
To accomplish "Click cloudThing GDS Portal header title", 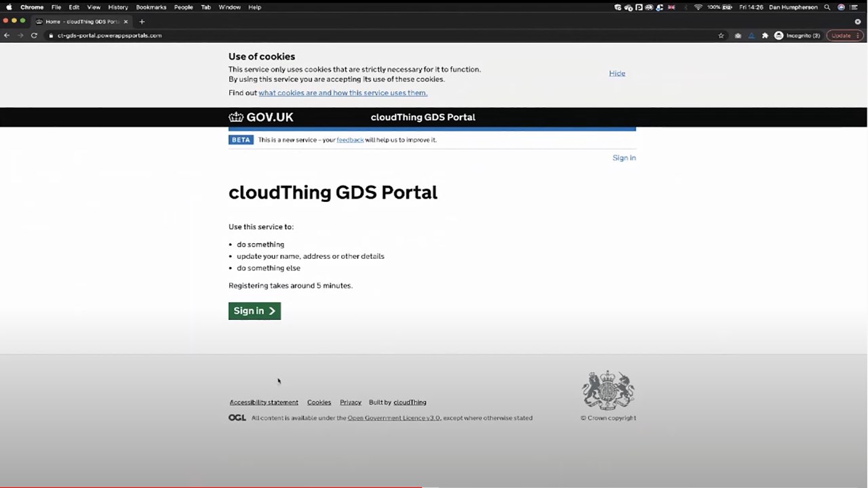I will coord(423,117).
